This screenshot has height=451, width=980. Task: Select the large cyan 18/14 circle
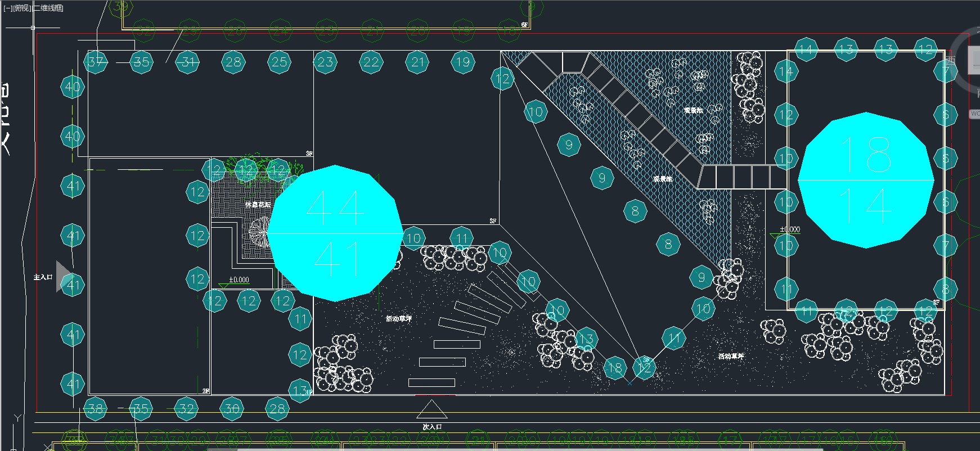pos(866,180)
